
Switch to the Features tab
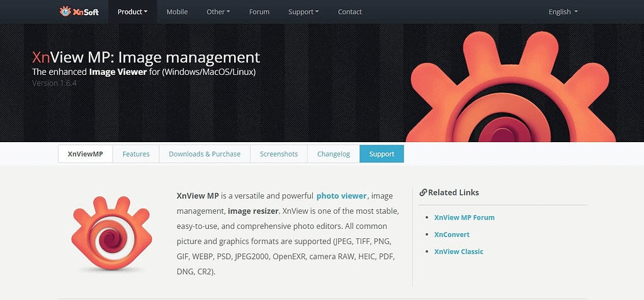[136, 154]
